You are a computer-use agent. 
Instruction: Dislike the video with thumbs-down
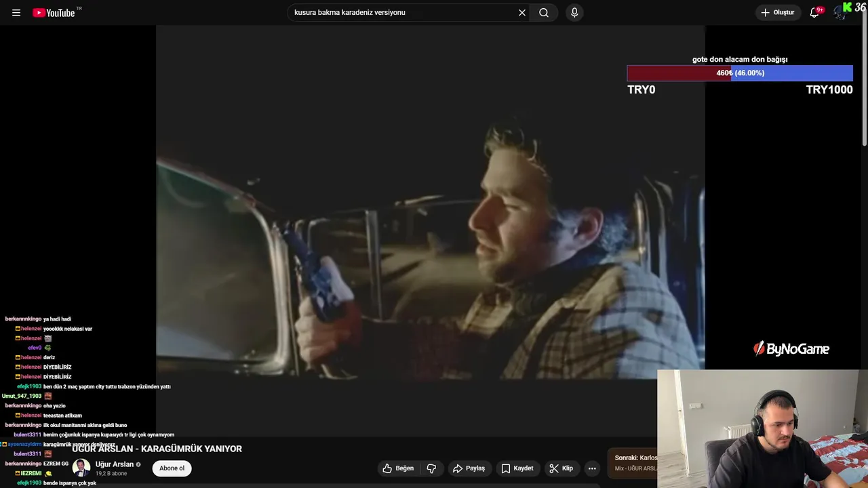[431, 468]
